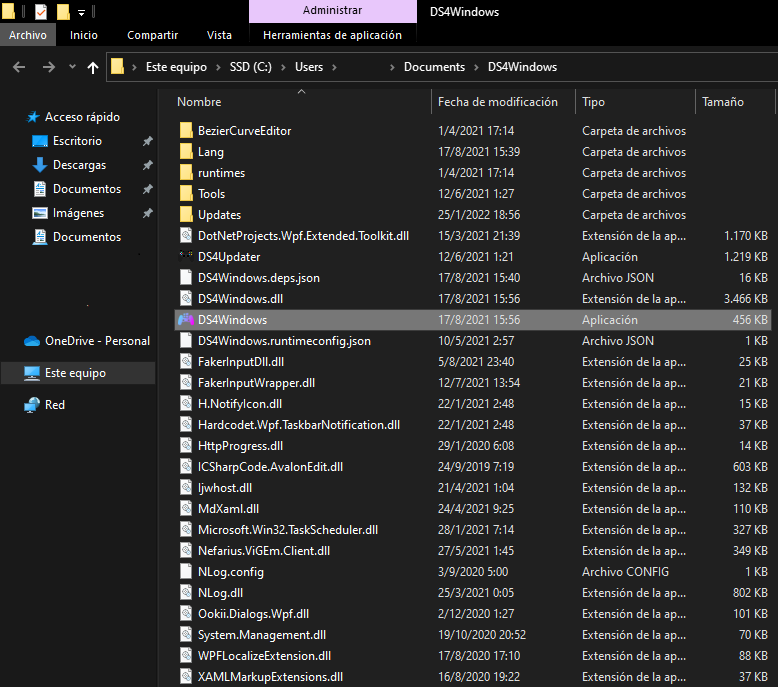The image size is (778, 687).
Task: Click the HttpProgress.dll file icon
Action: click(x=186, y=445)
